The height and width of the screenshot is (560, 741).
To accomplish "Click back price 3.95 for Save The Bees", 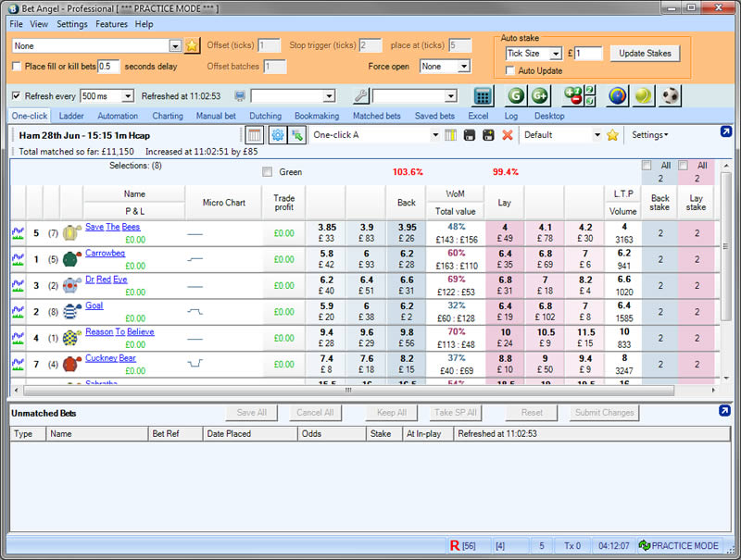I will click(x=407, y=233).
